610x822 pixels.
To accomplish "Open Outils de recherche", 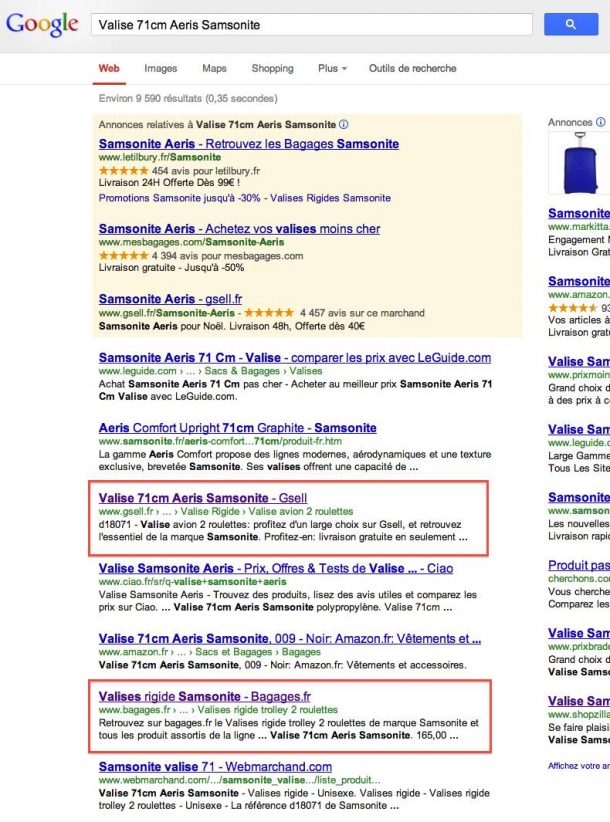I will [x=412, y=68].
